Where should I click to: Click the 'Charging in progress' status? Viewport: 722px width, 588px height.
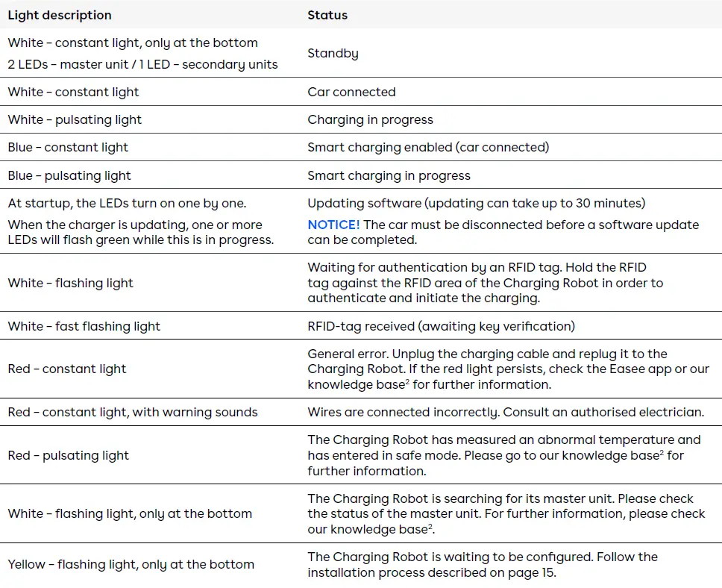pyautogui.click(x=370, y=120)
